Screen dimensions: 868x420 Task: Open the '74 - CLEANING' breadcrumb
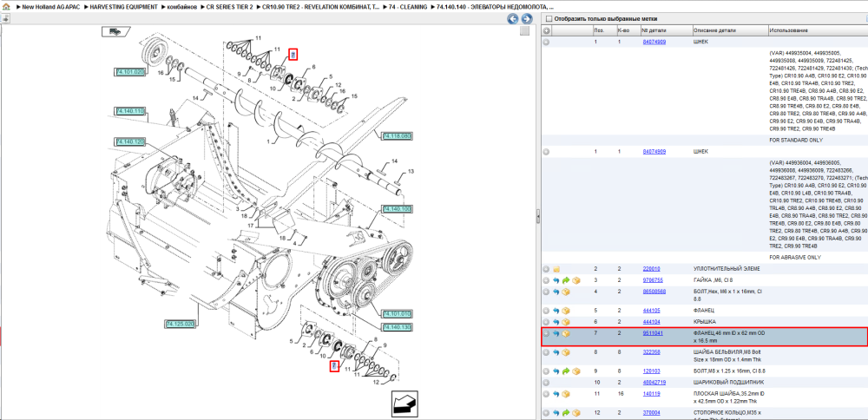tap(407, 7)
